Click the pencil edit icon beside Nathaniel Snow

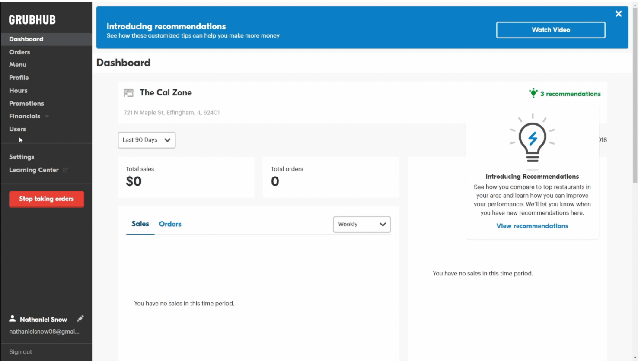coord(80,319)
